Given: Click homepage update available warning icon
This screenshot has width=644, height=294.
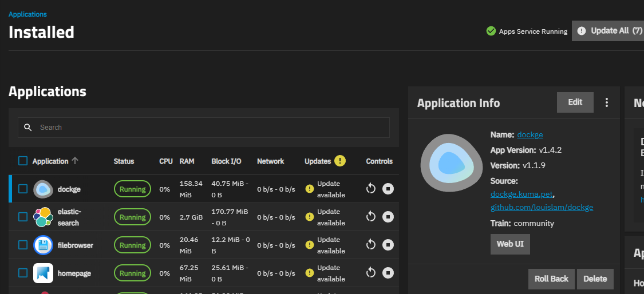Looking at the screenshot, I should tap(310, 273).
